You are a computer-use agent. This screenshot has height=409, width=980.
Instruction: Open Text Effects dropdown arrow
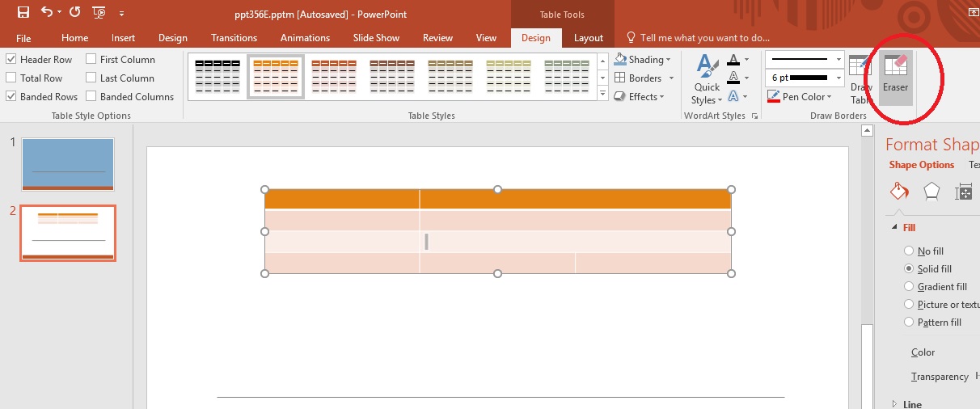(746, 97)
